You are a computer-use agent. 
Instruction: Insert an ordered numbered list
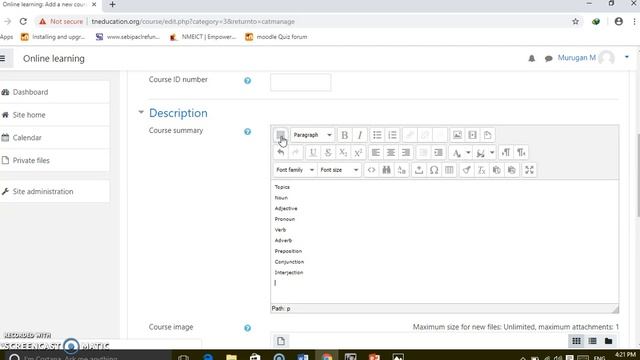[x=392, y=135]
